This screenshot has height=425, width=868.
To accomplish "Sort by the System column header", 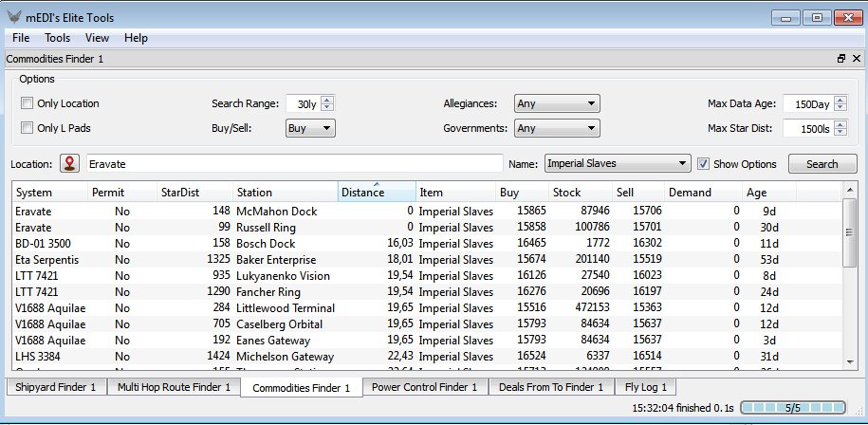I will pos(50,192).
